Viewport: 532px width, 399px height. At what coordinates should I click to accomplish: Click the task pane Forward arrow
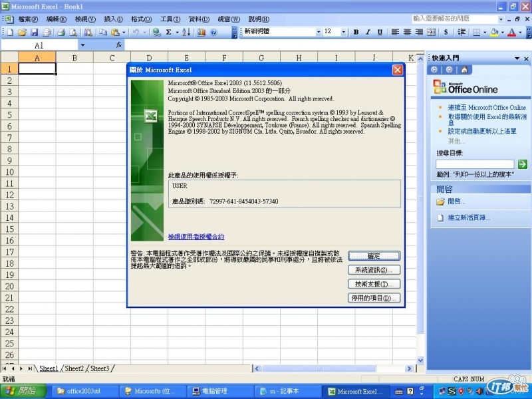click(x=450, y=70)
